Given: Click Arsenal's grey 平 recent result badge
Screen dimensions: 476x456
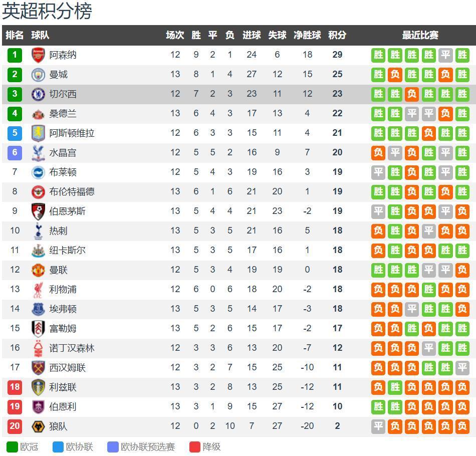Looking at the screenshot, I should [x=445, y=55].
